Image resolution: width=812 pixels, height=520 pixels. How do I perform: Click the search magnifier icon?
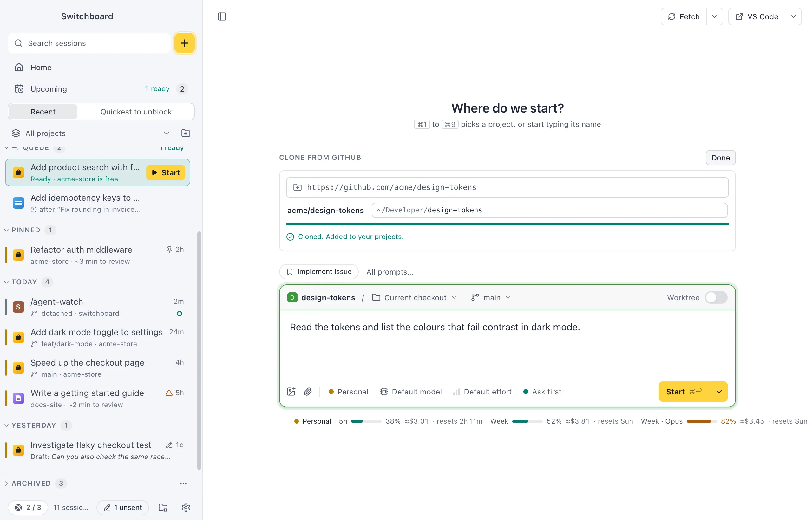(x=18, y=43)
